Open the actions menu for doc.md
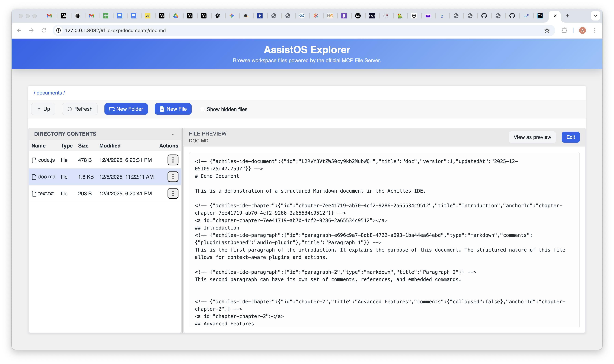Screen dimensions: 614x364 point(173,177)
